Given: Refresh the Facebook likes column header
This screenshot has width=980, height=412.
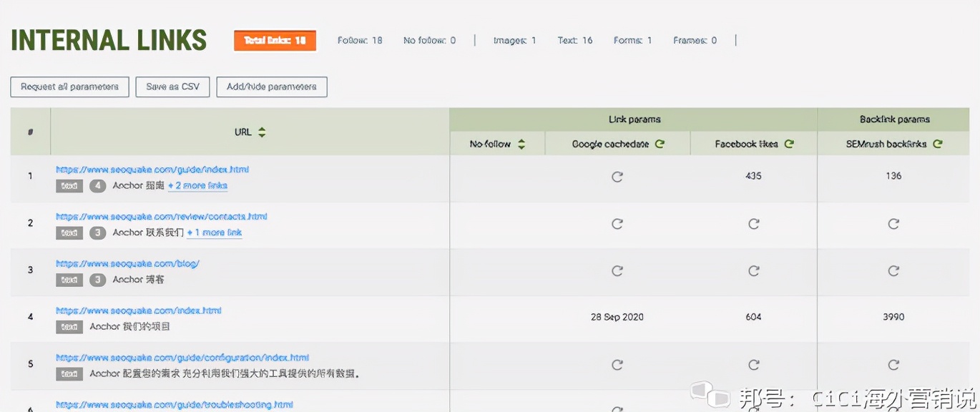Looking at the screenshot, I should (x=789, y=143).
